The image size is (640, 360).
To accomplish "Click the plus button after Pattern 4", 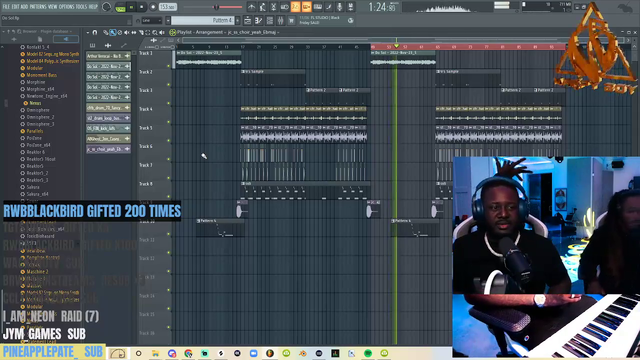I will pyautogui.click(x=238, y=20).
